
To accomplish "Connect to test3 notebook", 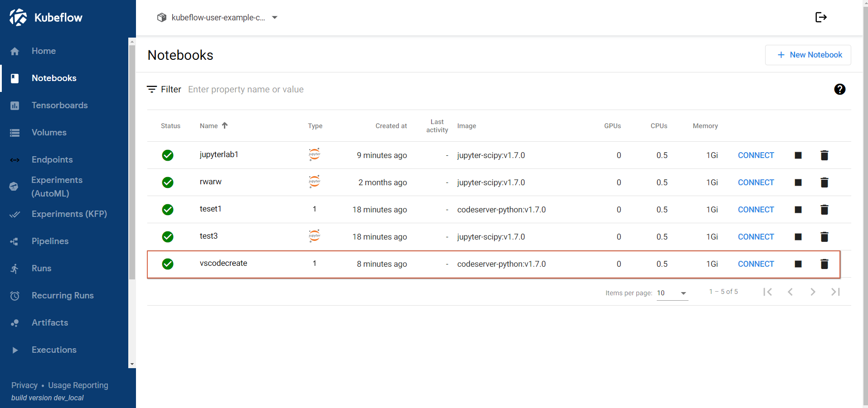I will [756, 237].
